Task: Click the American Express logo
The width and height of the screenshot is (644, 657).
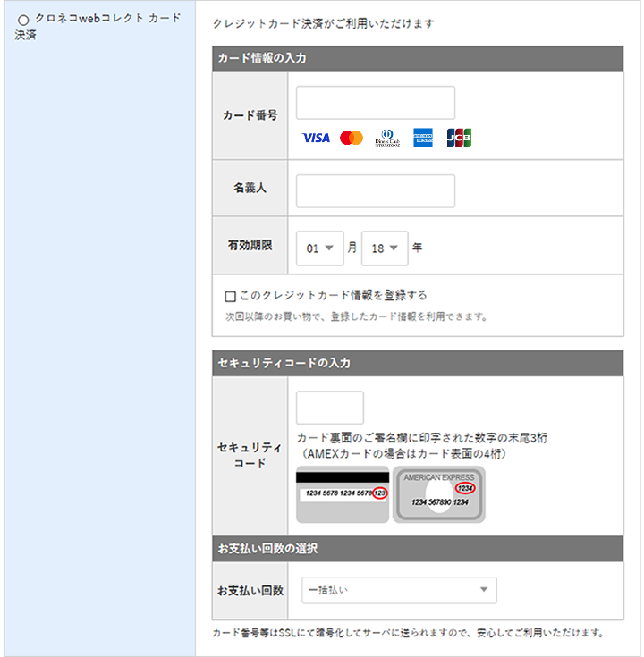Action: [422, 138]
